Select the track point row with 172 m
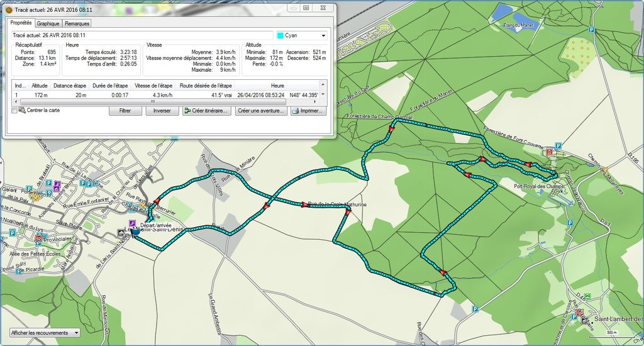The image size is (644, 346). [166, 95]
